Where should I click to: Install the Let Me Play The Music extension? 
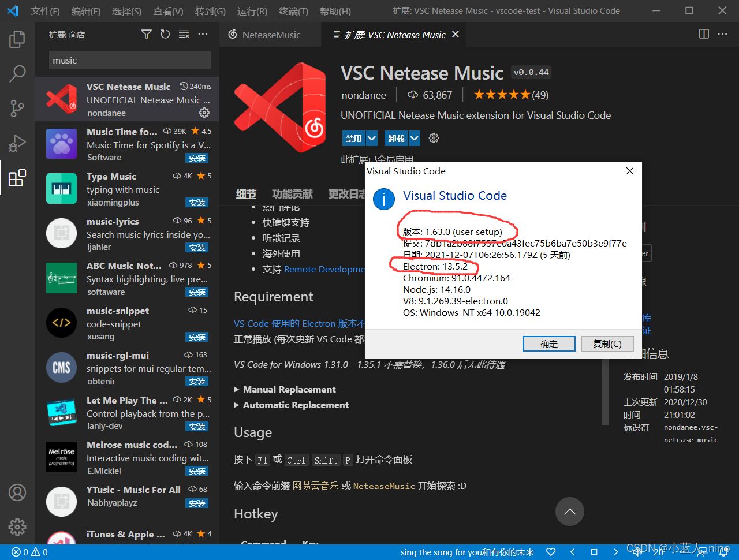click(197, 427)
